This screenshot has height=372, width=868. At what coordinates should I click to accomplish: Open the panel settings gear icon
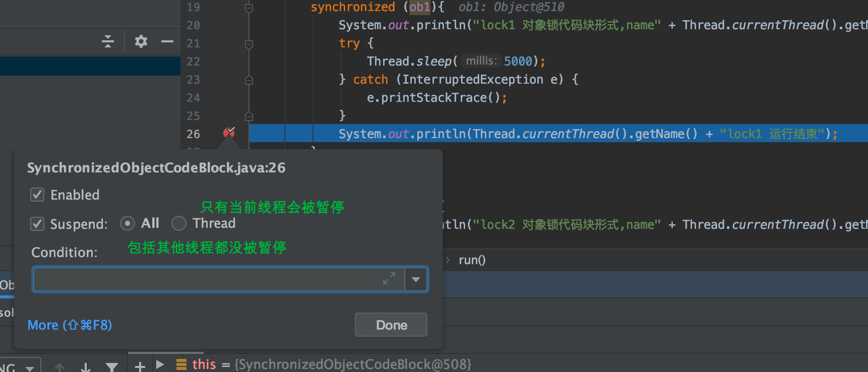[141, 41]
